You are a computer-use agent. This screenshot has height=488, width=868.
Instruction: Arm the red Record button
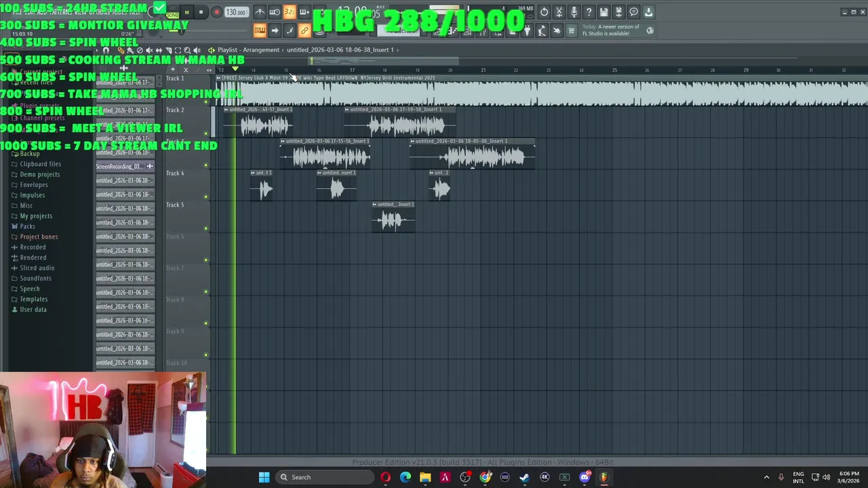(216, 12)
